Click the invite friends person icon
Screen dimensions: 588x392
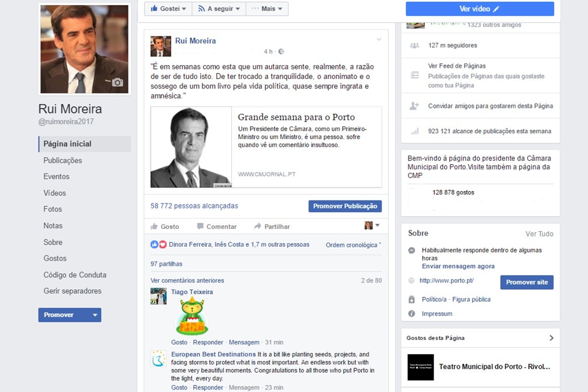pyautogui.click(x=414, y=106)
